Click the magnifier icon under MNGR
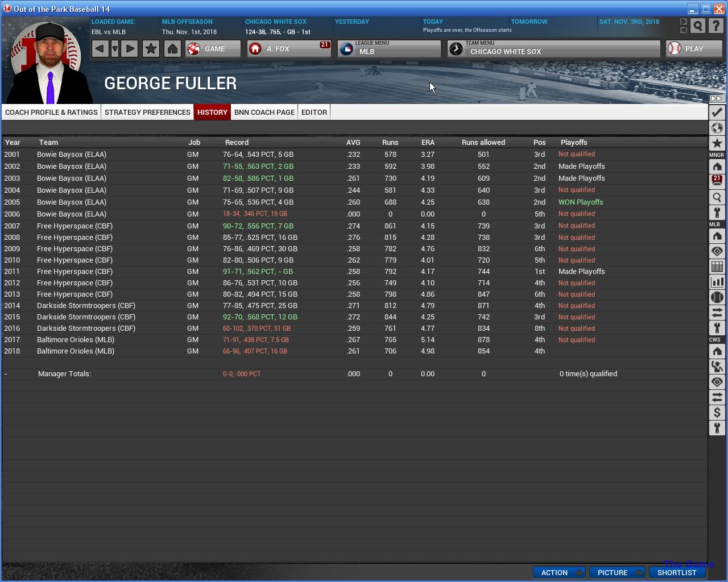 coord(717,197)
